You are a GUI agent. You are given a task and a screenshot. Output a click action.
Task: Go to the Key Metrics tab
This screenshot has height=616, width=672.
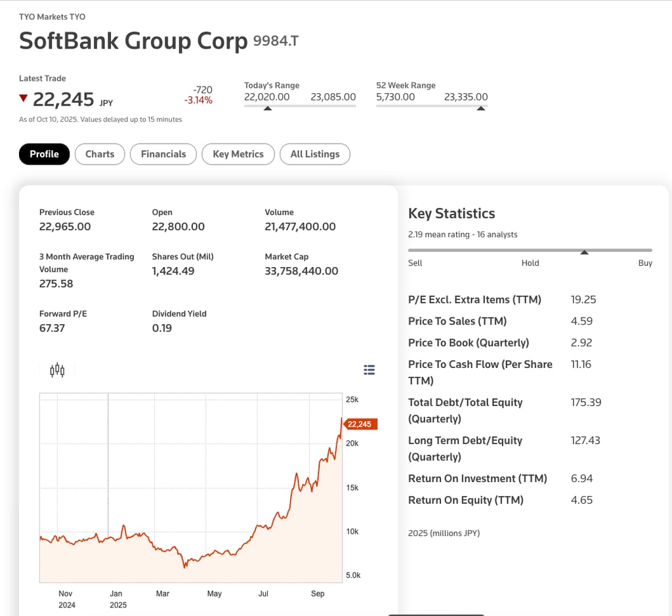[x=238, y=154]
